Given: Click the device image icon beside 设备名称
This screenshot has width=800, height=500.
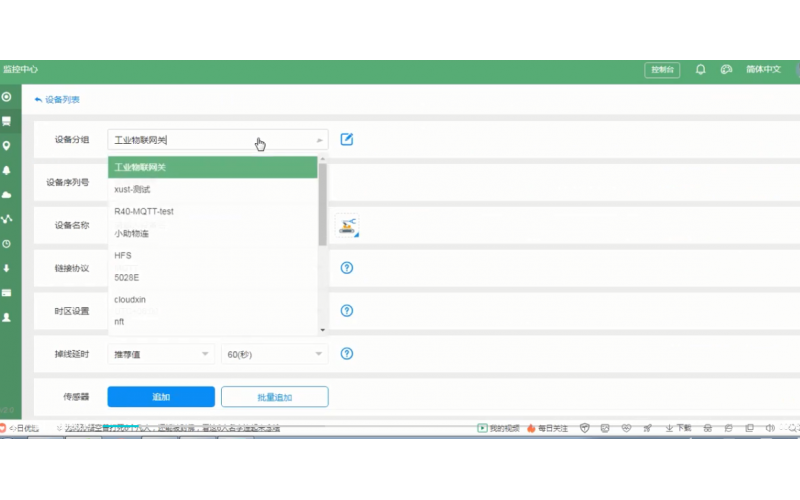Looking at the screenshot, I should point(347,226).
